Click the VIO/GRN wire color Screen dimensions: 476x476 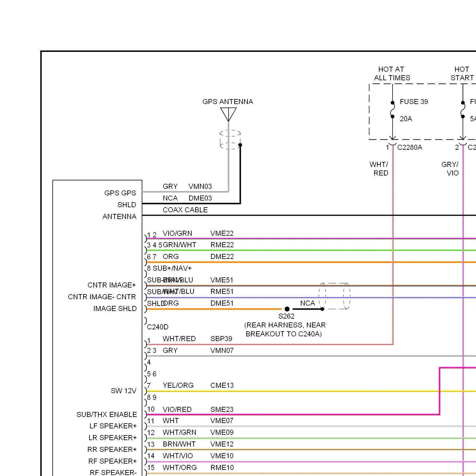[177, 233]
